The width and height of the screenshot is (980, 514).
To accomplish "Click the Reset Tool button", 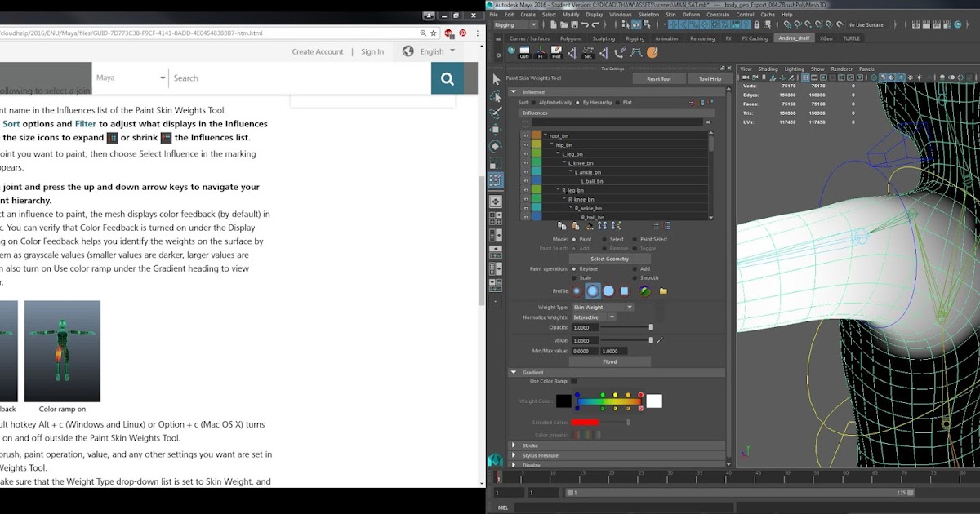I will tap(659, 79).
